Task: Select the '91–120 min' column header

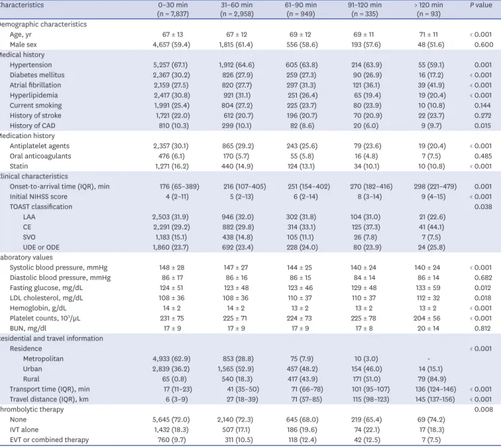Action: coord(365,5)
